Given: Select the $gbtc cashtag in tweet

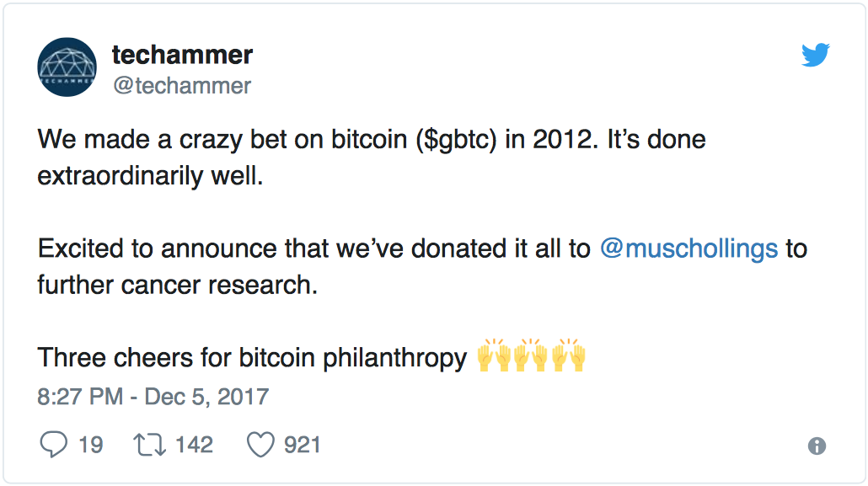Looking at the screenshot, I should pyautogui.click(x=456, y=140).
